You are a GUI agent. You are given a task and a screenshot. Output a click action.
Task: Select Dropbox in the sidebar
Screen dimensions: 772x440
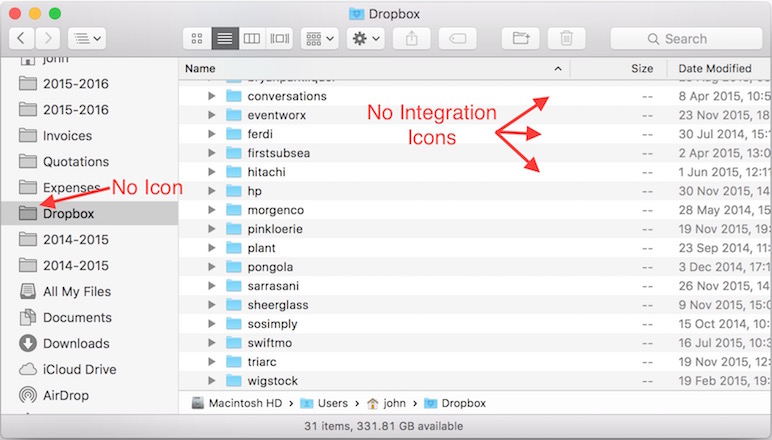coord(89,214)
